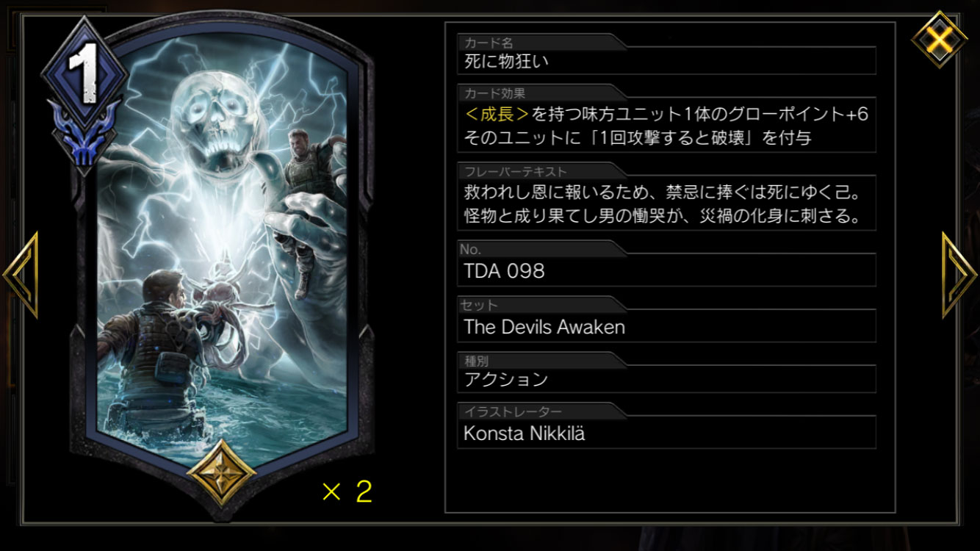Close the card detail view

pos(939,39)
